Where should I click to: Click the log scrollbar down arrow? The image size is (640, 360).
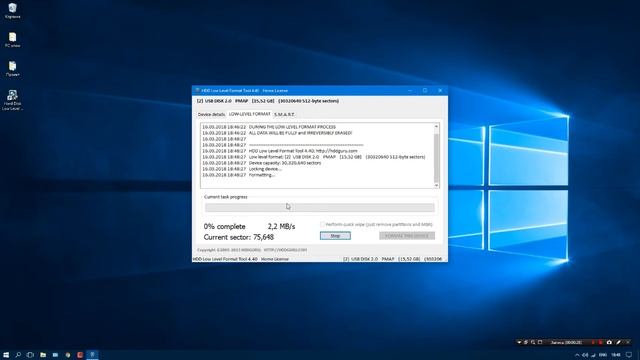tap(436, 185)
